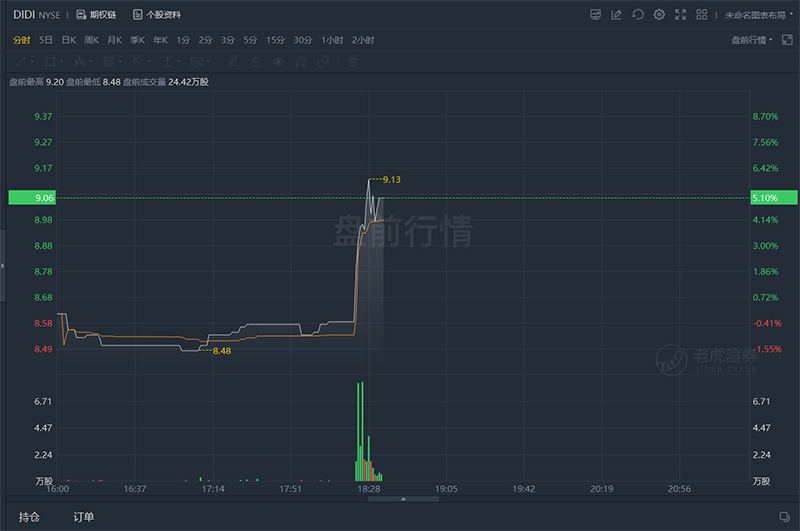Image resolution: width=800 pixels, height=531 pixels.
Task: Select the 5分 five-minute interval
Action: 250,40
